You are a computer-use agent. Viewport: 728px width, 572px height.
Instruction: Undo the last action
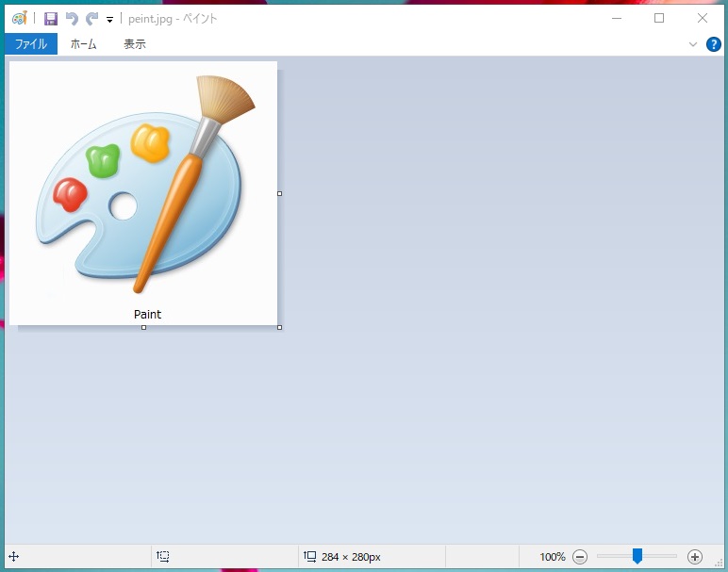click(x=72, y=18)
